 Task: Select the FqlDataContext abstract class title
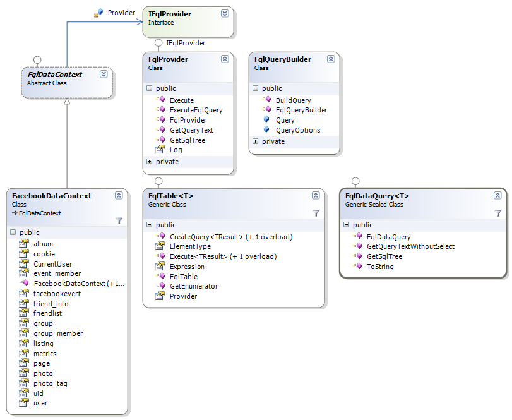54,75
